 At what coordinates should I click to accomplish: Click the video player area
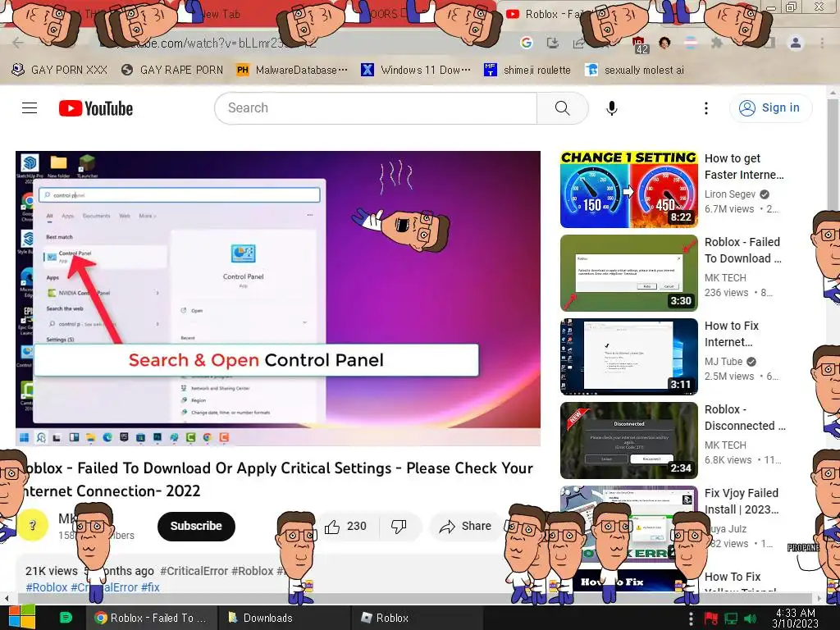coord(277,298)
